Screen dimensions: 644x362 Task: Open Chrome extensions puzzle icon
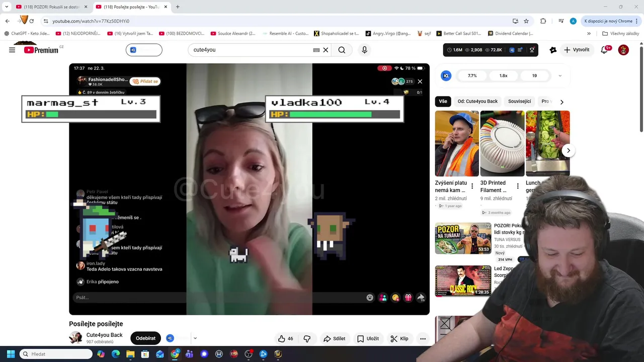coord(543,21)
